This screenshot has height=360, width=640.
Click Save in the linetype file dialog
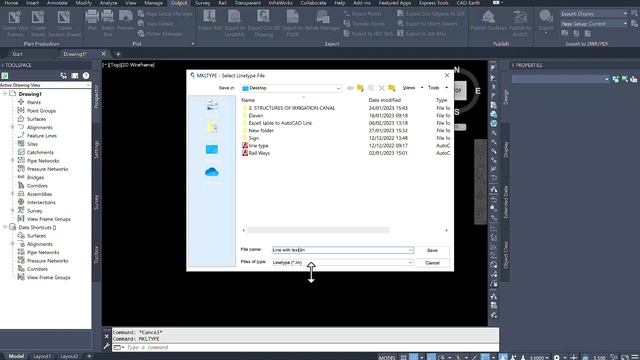point(432,250)
